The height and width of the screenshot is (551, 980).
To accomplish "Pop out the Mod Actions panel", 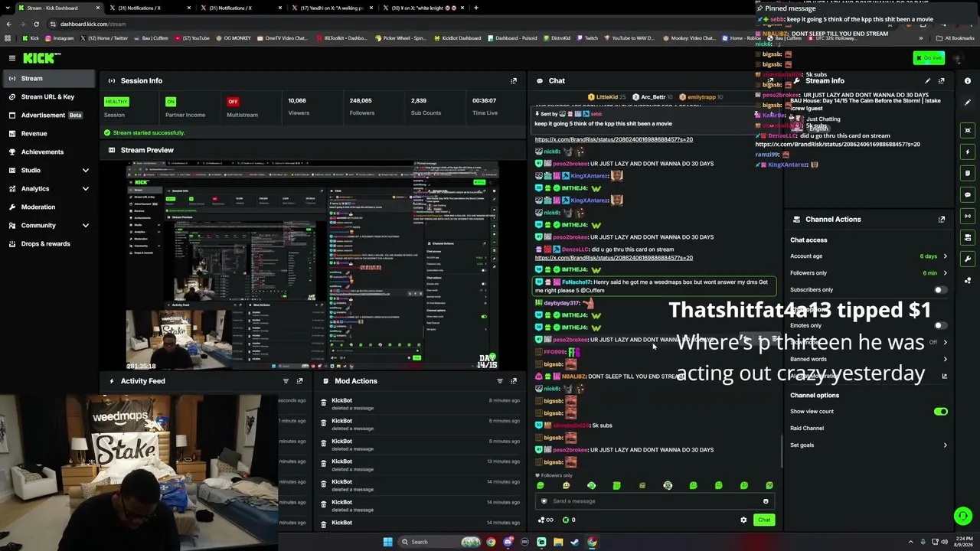I will [514, 381].
